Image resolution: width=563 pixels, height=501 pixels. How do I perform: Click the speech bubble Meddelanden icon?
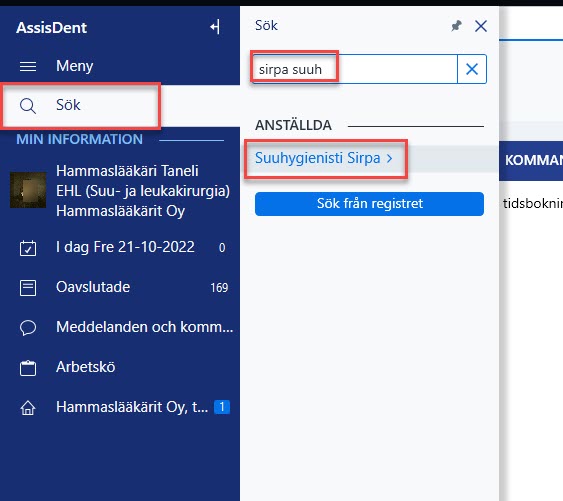28,328
